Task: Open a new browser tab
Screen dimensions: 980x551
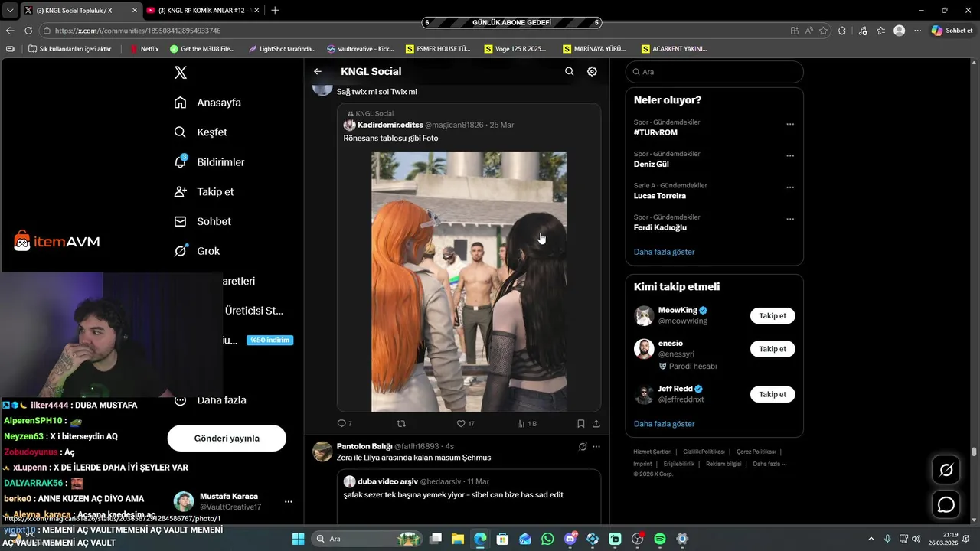Action: (x=275, y=11)
